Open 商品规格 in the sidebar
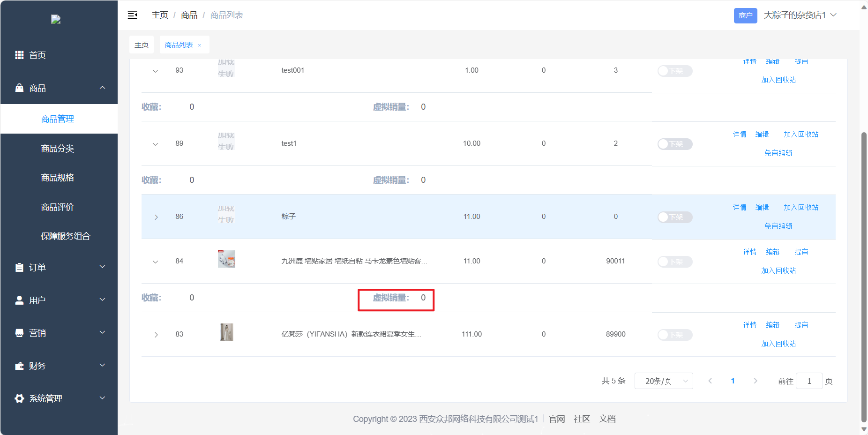Image resolution: width=868 pixels, height=435 pixels. [59, 177]
